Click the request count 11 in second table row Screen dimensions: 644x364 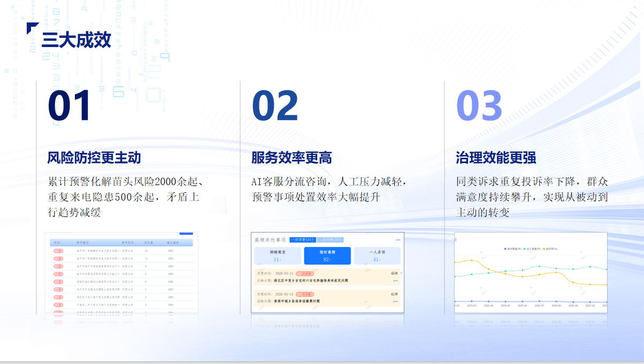click(146, 259)
